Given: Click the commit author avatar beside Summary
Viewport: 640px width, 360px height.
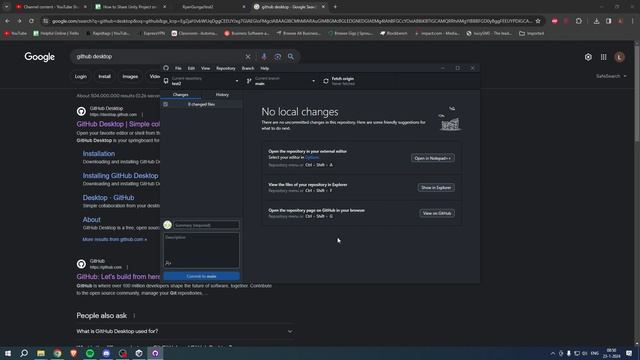Looking at the screenshot, I should coord(167,225).
